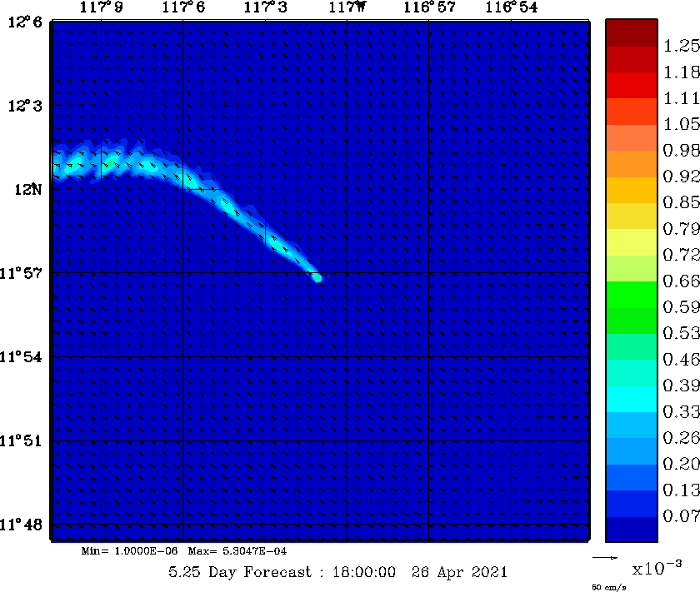Click the "0.20" colorbar value
Image resolution: width=700 pixels, height=592 pixels.
(x=682, y=465)
